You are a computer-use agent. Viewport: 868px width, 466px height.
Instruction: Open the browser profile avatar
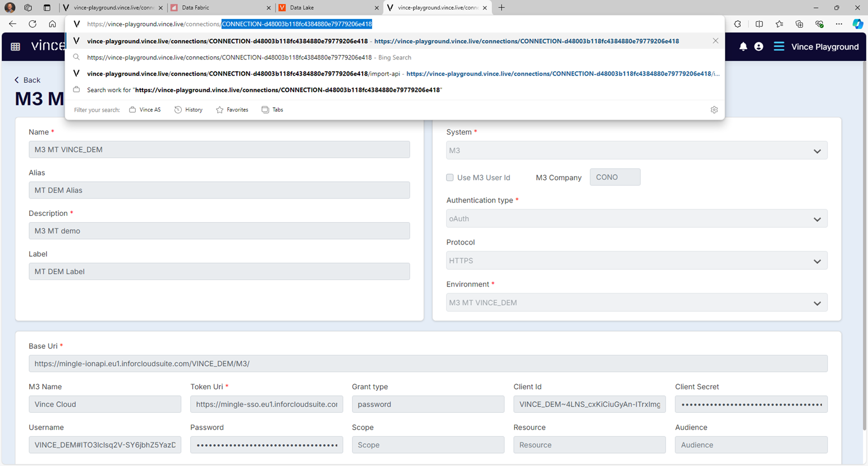pyautogui.click(x=10, y=8)
